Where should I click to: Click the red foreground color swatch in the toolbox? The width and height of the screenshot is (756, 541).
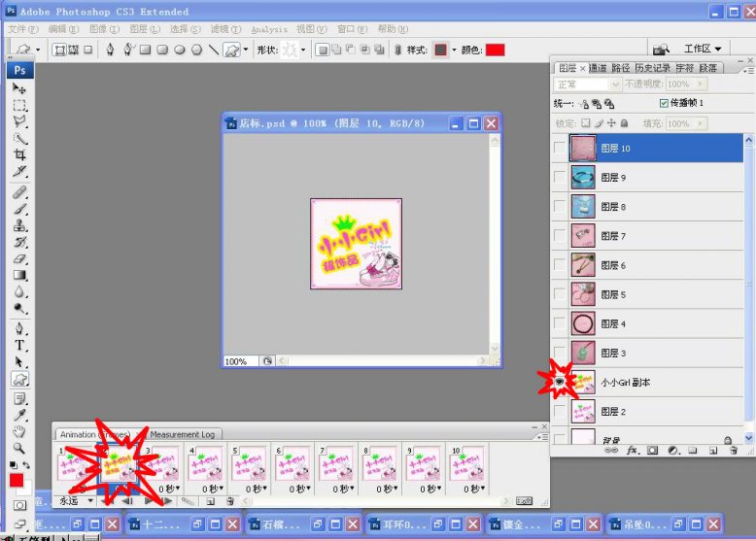(x=17, y=481)
